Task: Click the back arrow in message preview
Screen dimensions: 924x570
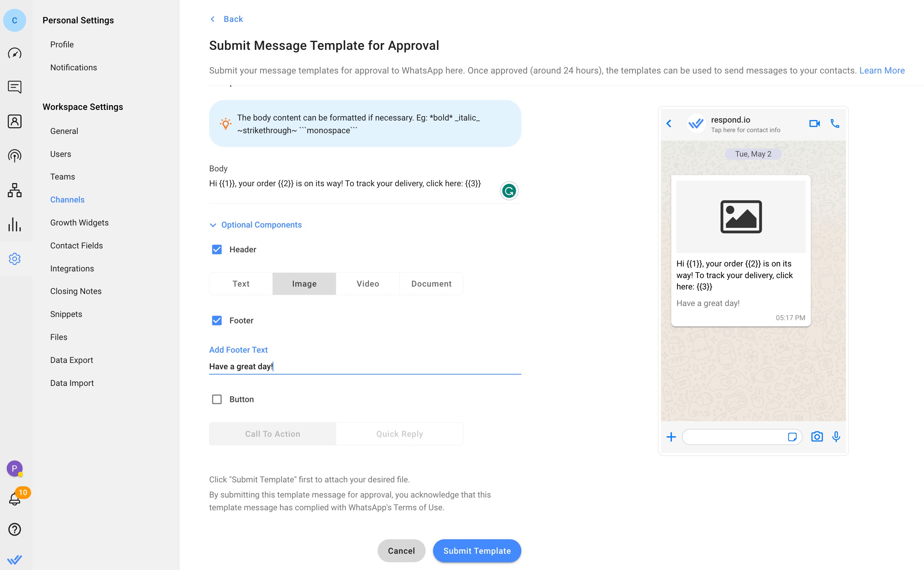Action: coord(669,124)
